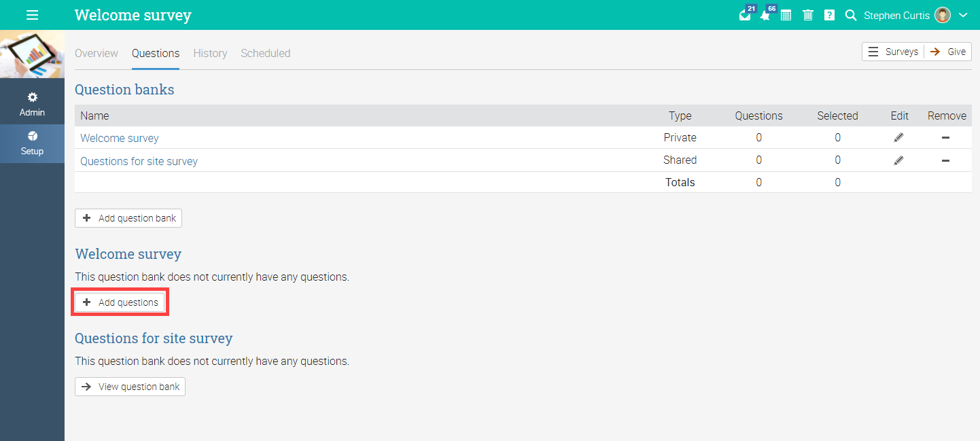Screen dimensions: 980x441
Task: Open Welcome survey question bank link
Action: pyautogui.click(x=120, y=138)
